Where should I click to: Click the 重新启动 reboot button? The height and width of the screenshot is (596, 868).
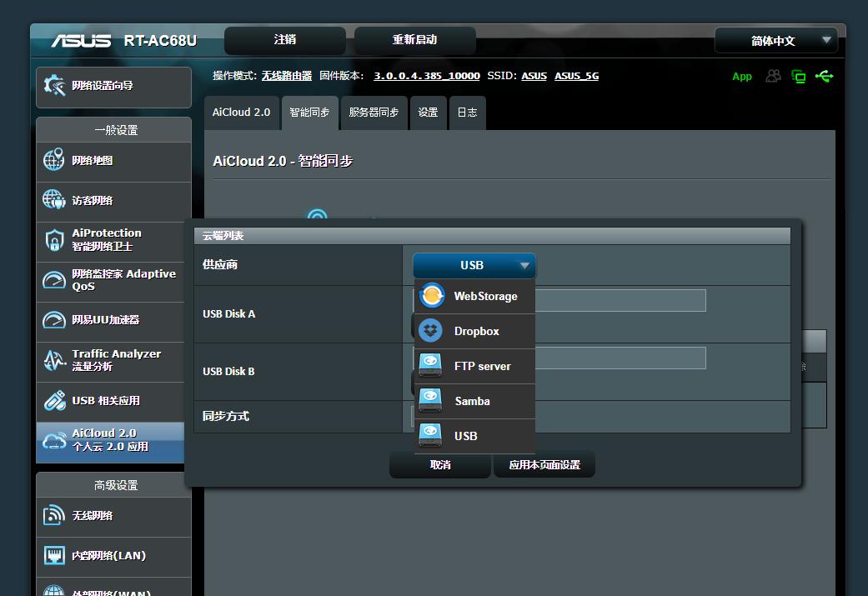[414, 40]
